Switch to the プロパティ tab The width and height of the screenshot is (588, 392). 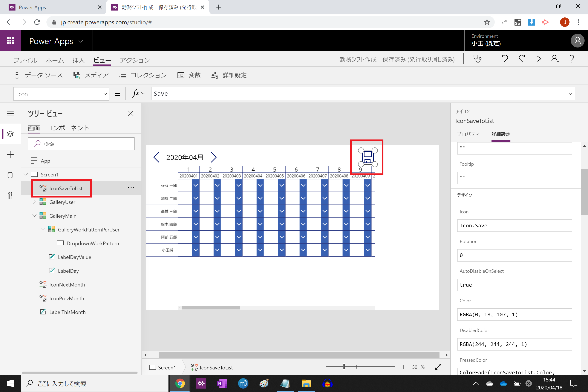coord(468,134)
